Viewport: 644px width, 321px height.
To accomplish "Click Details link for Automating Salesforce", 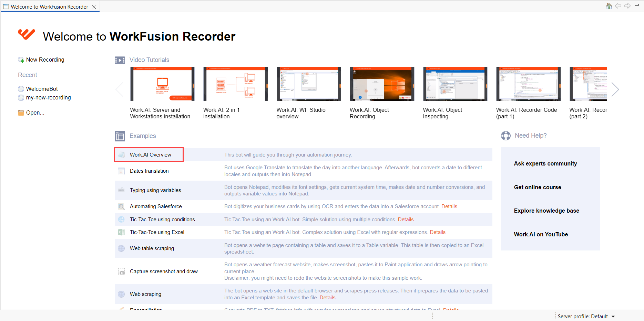I will point(449,206).
